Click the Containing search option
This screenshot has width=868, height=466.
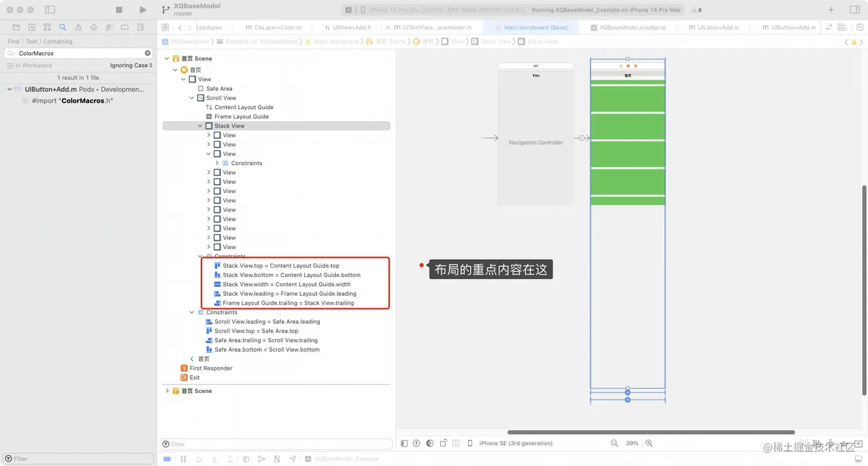coord(58,41)
